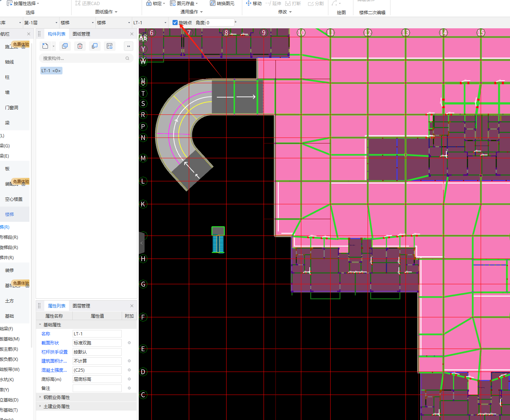
Task: Click the 转换图元 tool
Action: [x=222, y=3]
